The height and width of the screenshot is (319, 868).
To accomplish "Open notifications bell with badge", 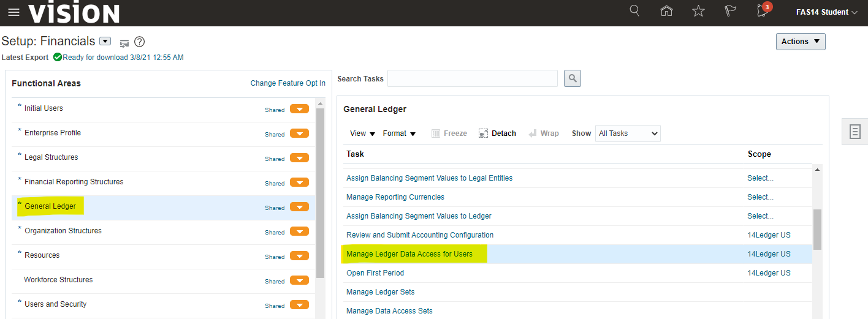I will pos(763,11).
